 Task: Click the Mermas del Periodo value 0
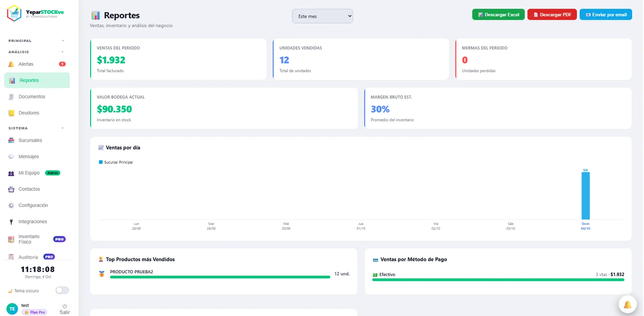pos(465,60)
